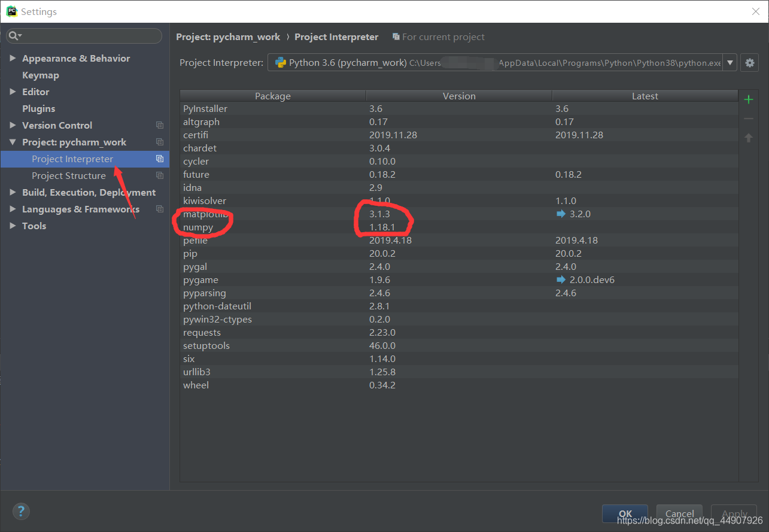Click the Python icon in interpreter field
The width and height of the screenshot is (769, 532).
tap(280, 62)
